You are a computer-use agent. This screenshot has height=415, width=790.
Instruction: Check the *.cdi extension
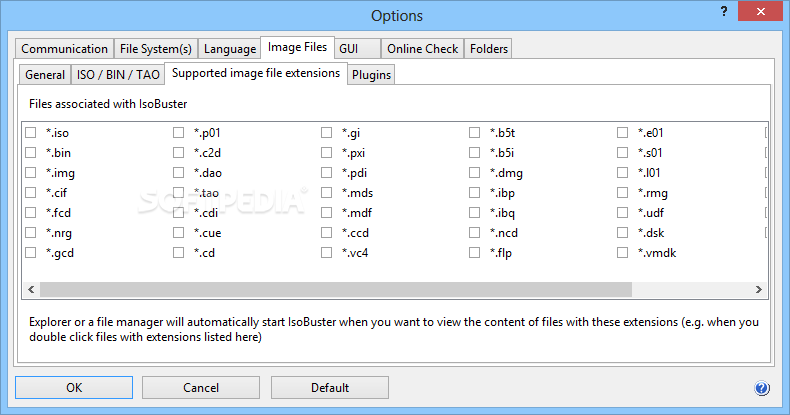[x=178, y=213]
